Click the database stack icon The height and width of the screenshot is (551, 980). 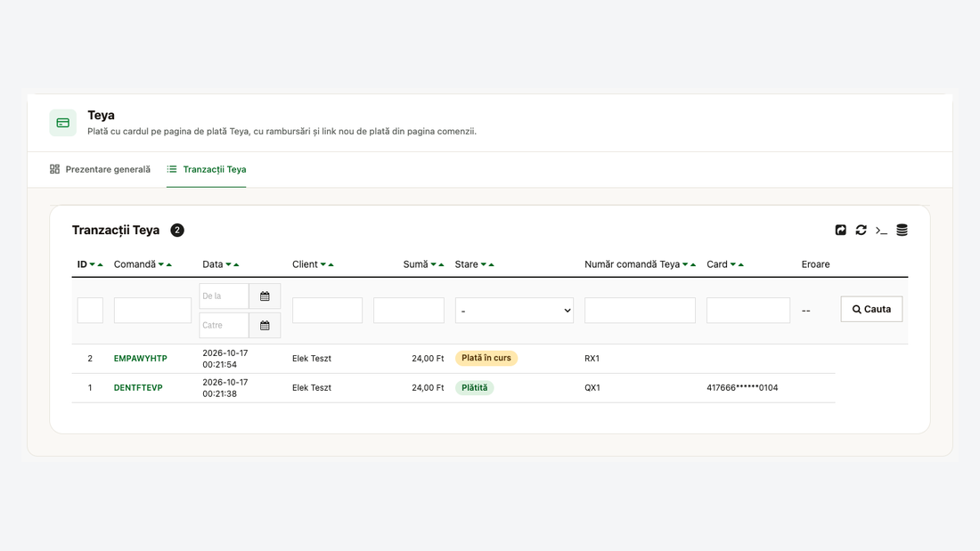coord(902,230)
